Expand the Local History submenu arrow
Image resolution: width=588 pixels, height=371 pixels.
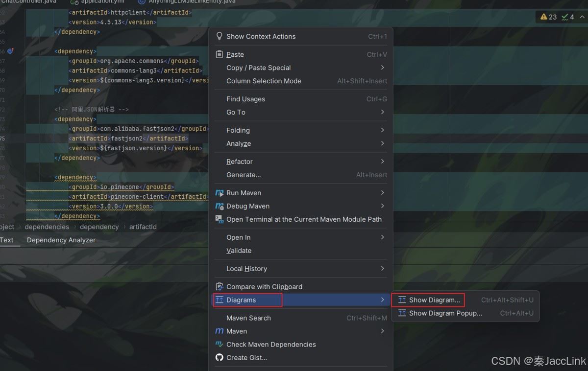pos(383,269)
